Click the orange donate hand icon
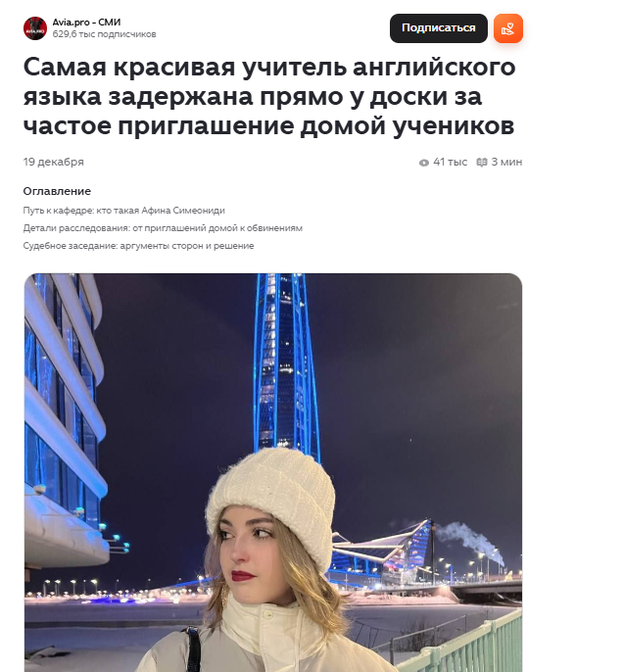The width and height of the screenshot is (623, 672). 507,28
